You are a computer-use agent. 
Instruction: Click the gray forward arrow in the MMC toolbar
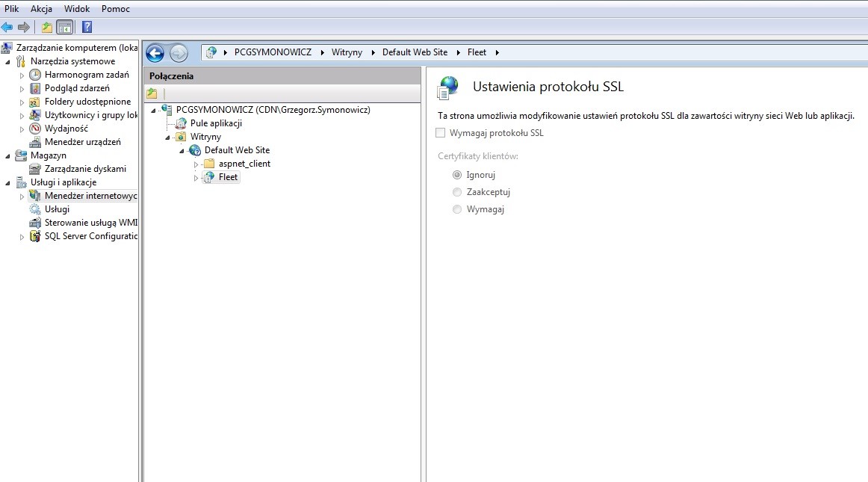click(24, 27)
